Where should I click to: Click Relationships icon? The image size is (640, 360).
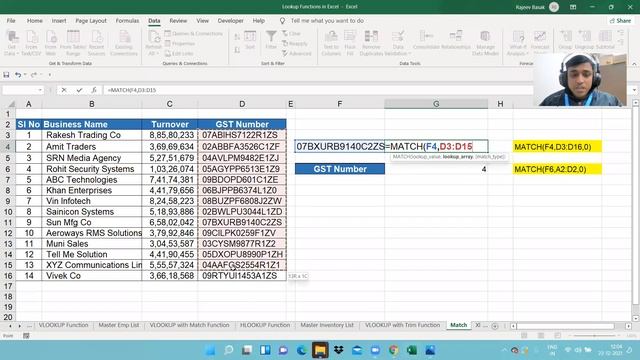(456, 40)
